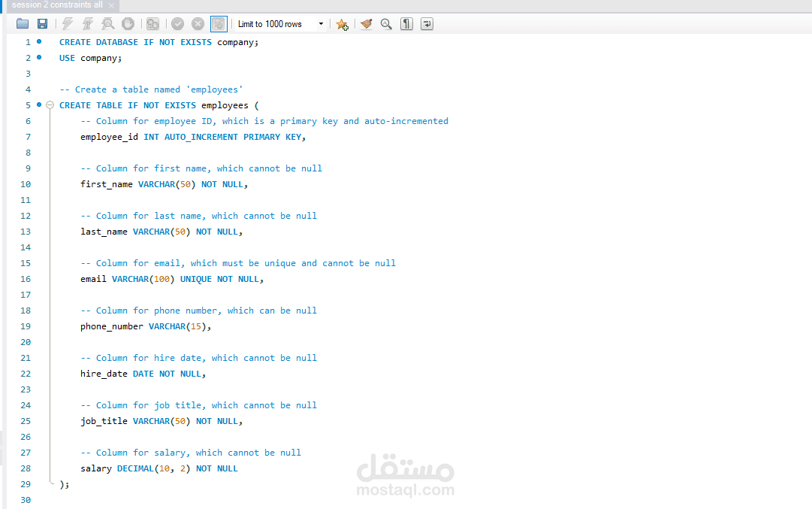Viewport: 812px width, 509px height.
Task: Click 'CREATE TABLE IF NOT EXISTS employees (' line
Action: (x=158, y=105)
